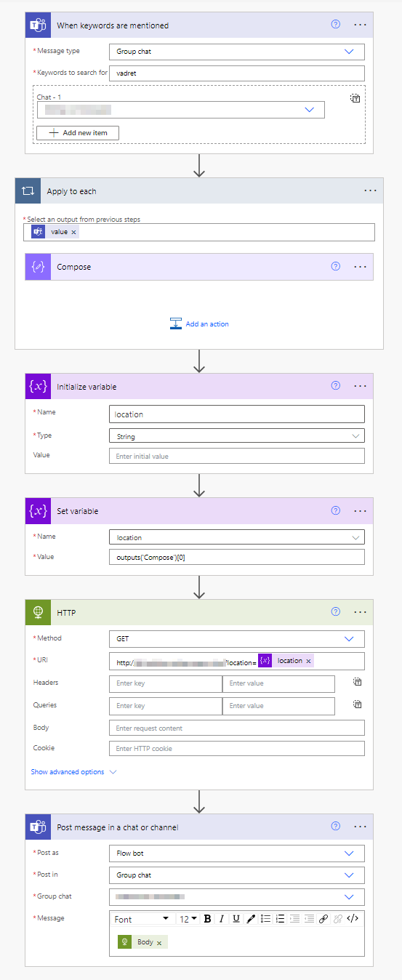Open ellipsis menu of Apply to each

(x=371, y=191)
